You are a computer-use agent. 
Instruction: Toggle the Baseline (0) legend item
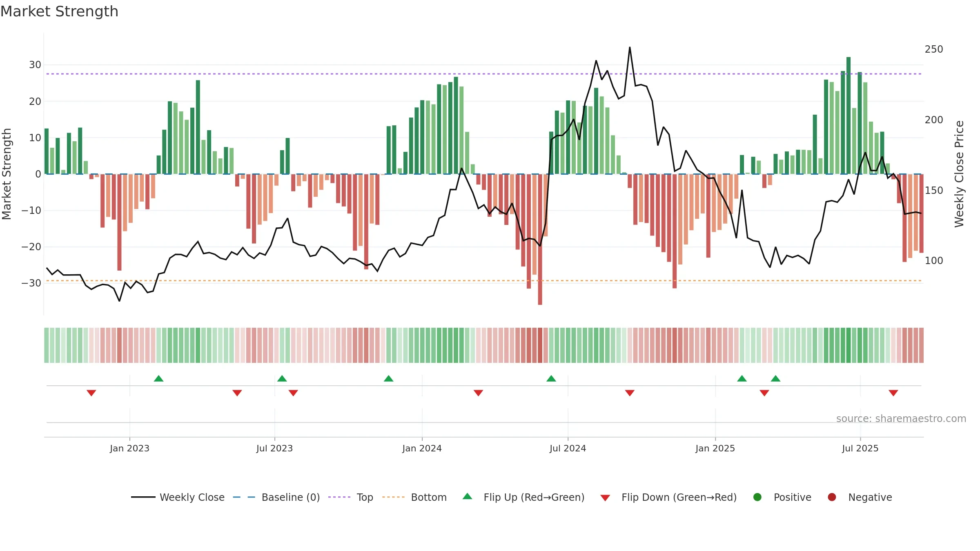point(276,497)
